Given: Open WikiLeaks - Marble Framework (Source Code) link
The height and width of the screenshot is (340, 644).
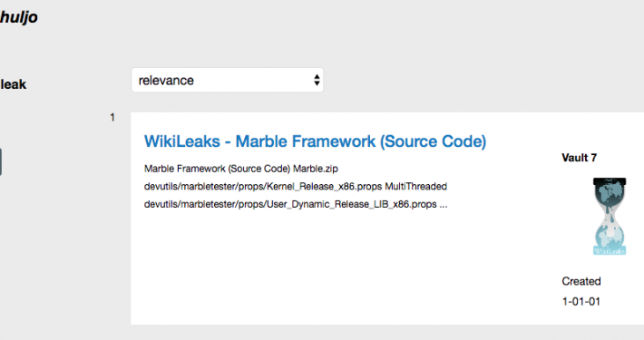Looking at the screenshot, I should point(315,141).
